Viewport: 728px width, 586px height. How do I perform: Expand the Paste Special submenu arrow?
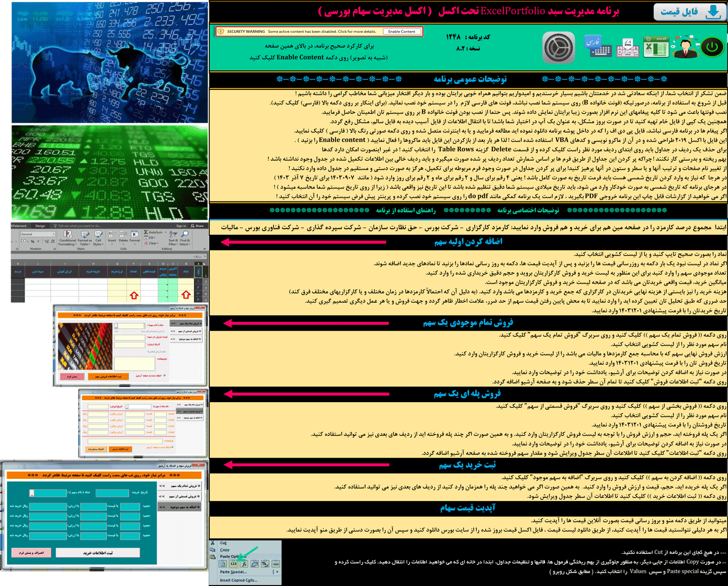pyautogui.click(x=277, y=572)
